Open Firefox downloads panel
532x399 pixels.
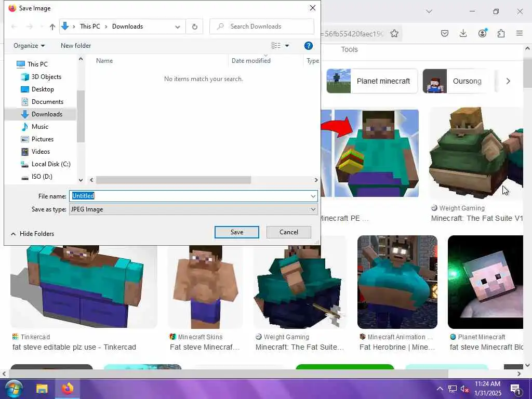(463, 33)
